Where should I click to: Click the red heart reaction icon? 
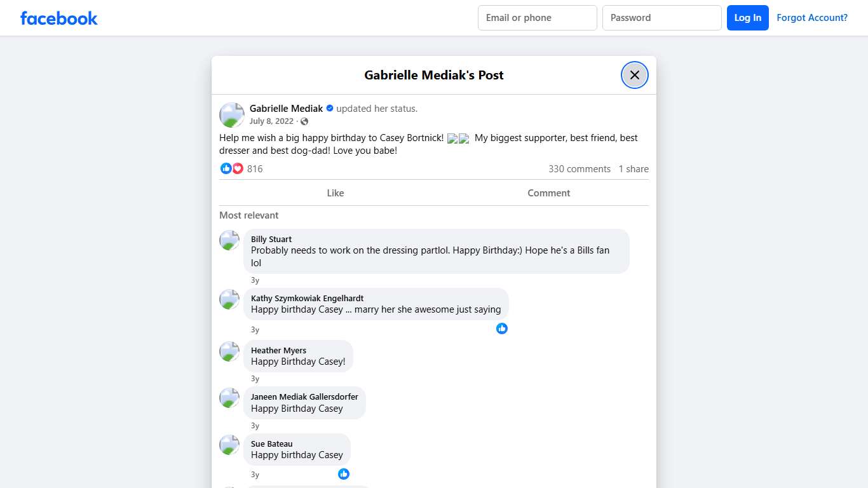click(x=238, y=168)
